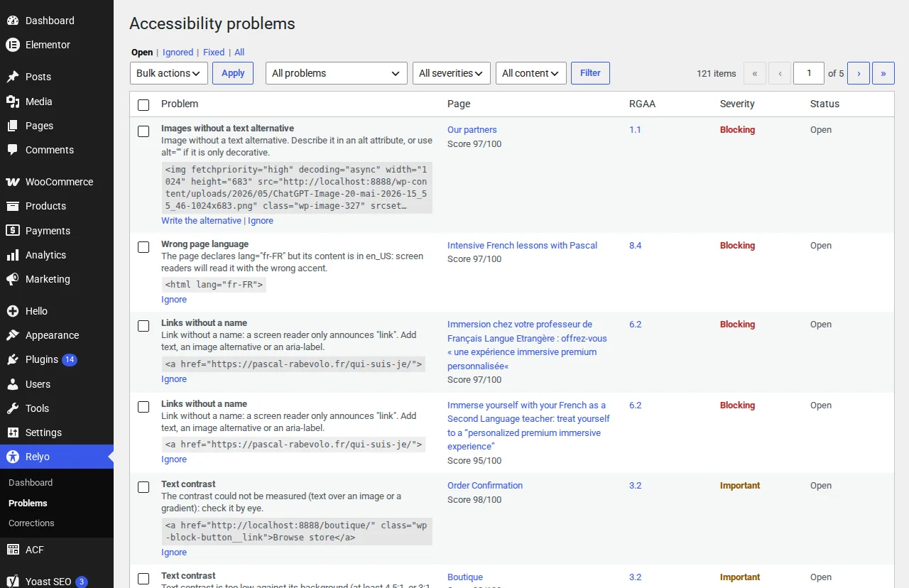Click the Plugins plug icon
This screenshot has height=588, width=909.
[x=13, y=359]
